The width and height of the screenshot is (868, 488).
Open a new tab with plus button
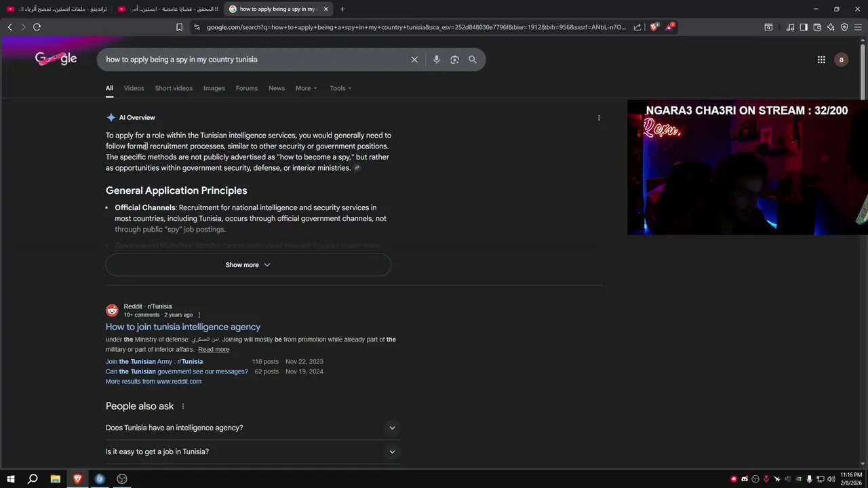point(342,9)
